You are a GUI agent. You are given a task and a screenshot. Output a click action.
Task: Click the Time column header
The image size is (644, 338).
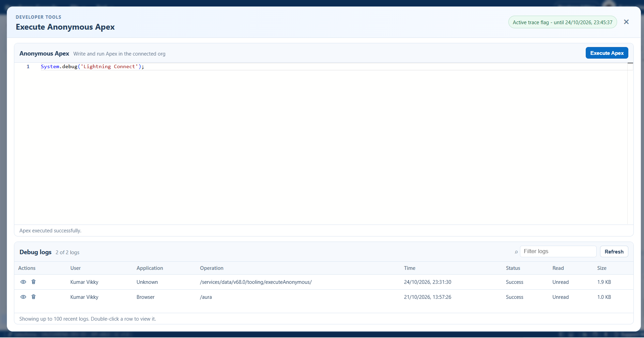coord(410,268)
